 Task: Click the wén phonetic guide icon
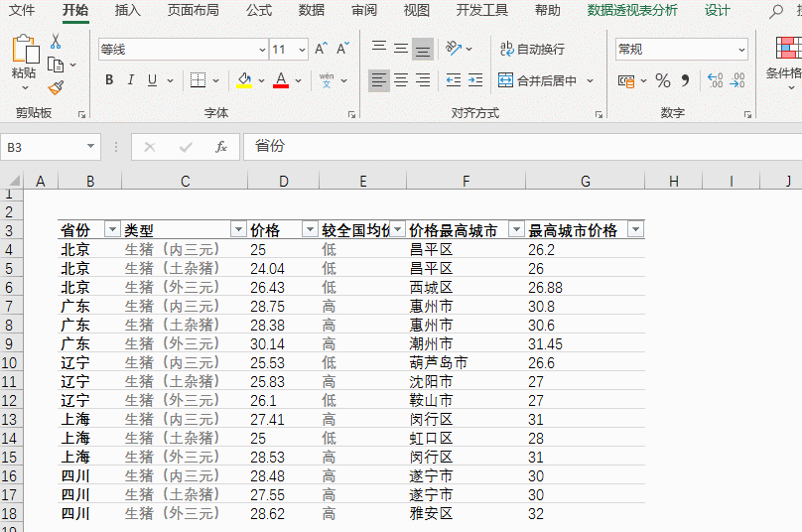(x=327, y=80)
